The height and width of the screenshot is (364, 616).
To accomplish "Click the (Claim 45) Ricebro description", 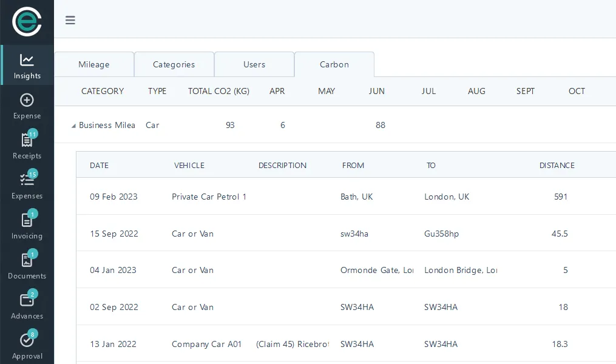I will click(x=293, y=344).
